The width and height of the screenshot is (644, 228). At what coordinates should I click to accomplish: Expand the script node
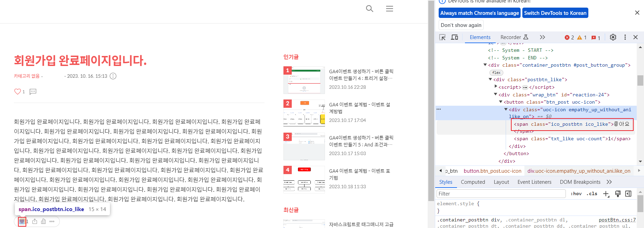coord(496,87)
